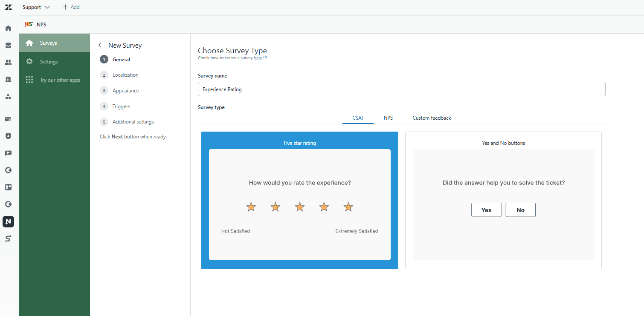
Task: Select the fifth star in rating preview
Action: [x=348, y=207]
